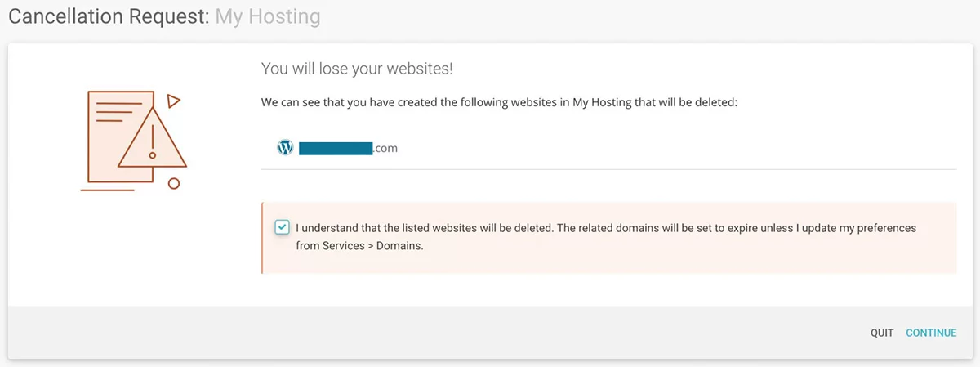Click the orange left border of notice box
The width and height of the screenshot is (980, 367).
[262, 237]
